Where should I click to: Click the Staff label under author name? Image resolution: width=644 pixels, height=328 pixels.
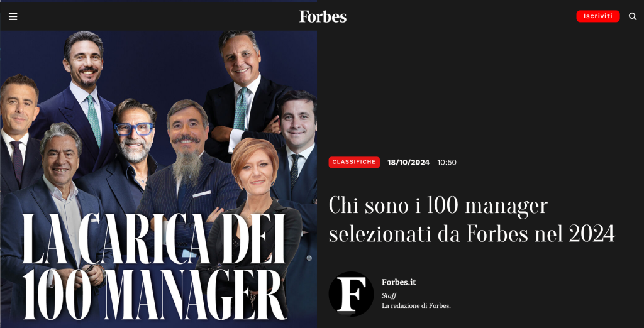[389, 295]
